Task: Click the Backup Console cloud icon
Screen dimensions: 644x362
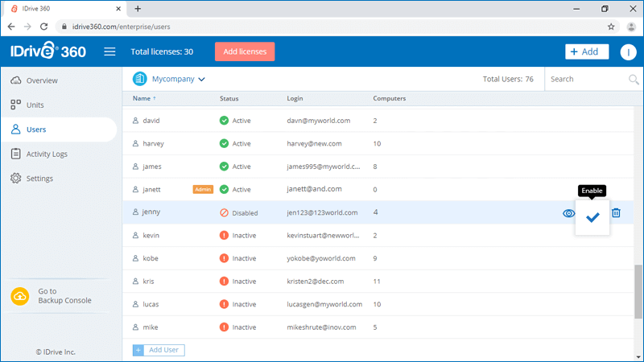Action: point(19,296)
